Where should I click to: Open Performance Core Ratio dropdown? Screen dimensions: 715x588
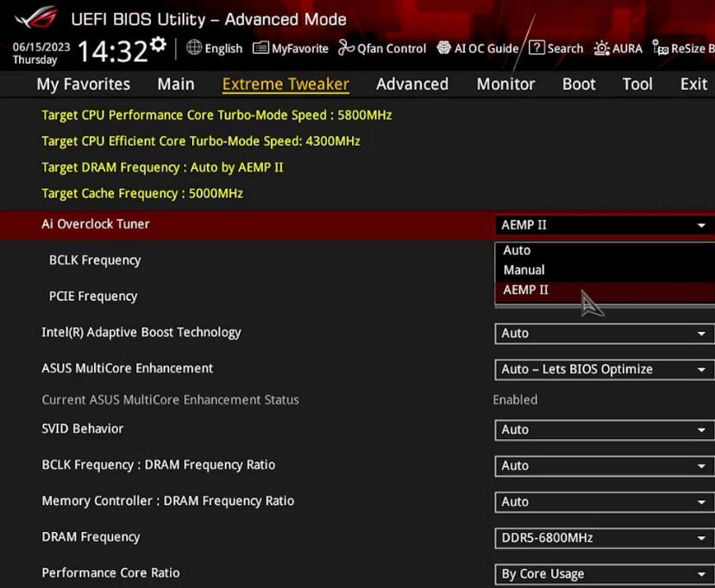point(605,574)
